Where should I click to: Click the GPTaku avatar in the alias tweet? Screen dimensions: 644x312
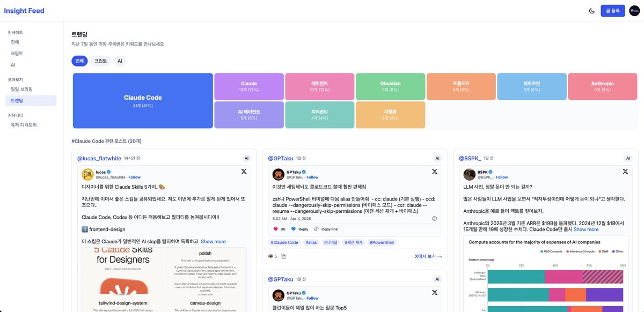[x=279, y=174]
